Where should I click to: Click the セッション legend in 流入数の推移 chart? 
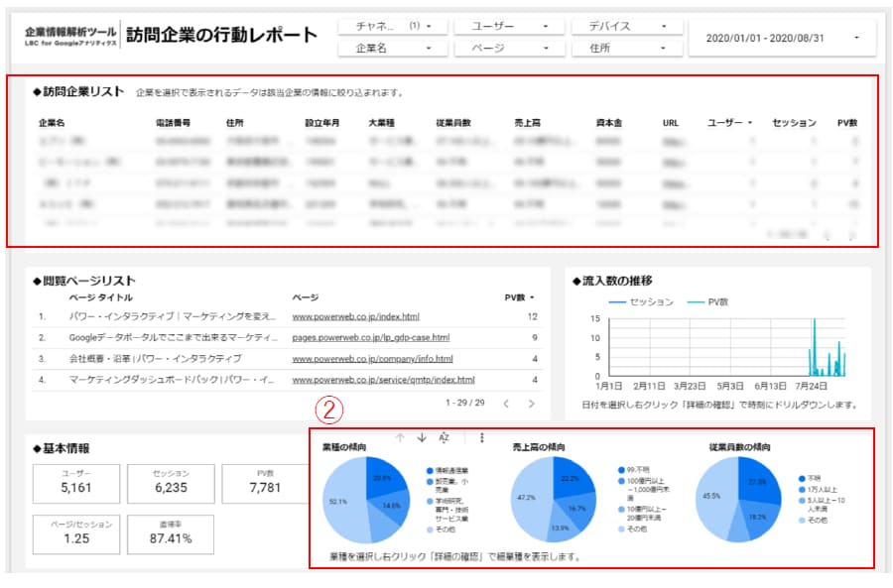(x=641, y=302)
